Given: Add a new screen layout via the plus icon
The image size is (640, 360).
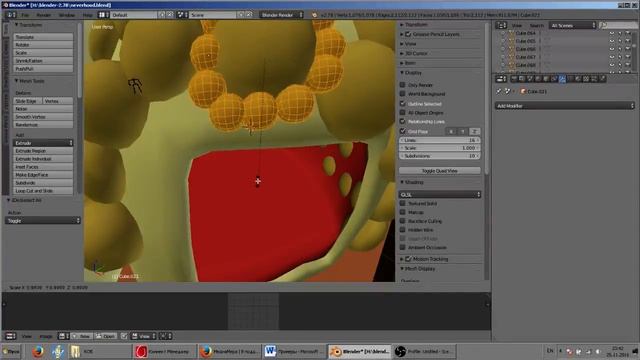Looking at the screenshot, I should [x=162, y=15].
